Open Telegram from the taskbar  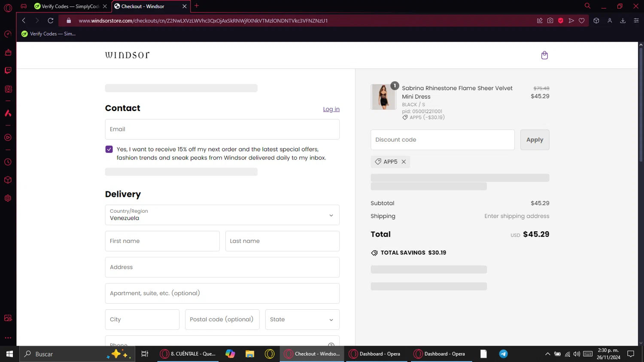[x=503, y=354]
